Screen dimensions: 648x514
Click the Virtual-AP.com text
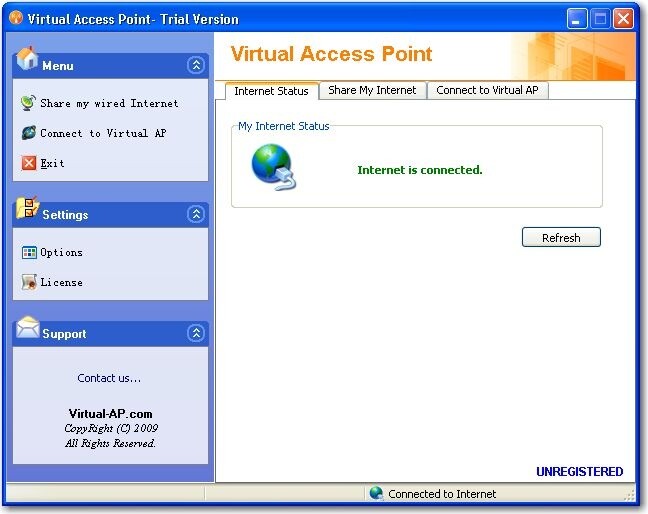110,414
